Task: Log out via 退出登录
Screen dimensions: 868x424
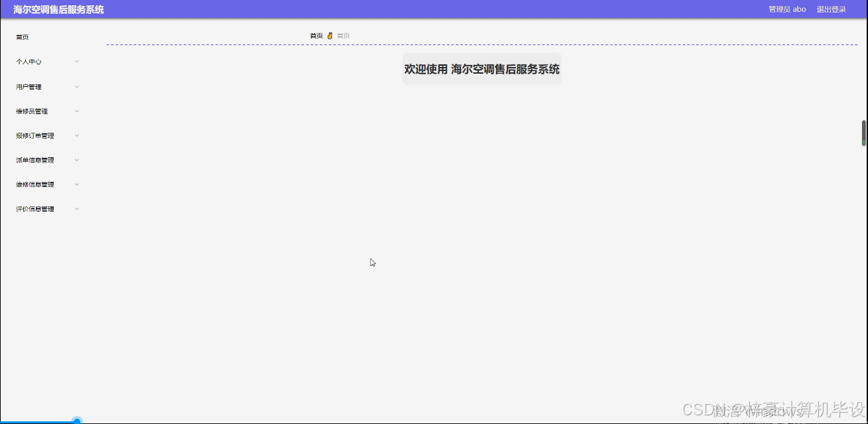Action: pos(831,9)
